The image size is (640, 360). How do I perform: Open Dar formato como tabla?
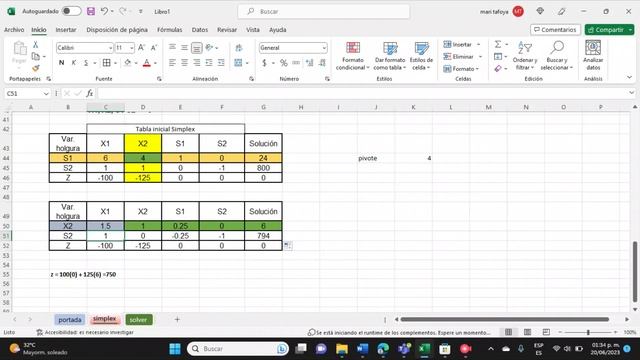pos(390,56)
